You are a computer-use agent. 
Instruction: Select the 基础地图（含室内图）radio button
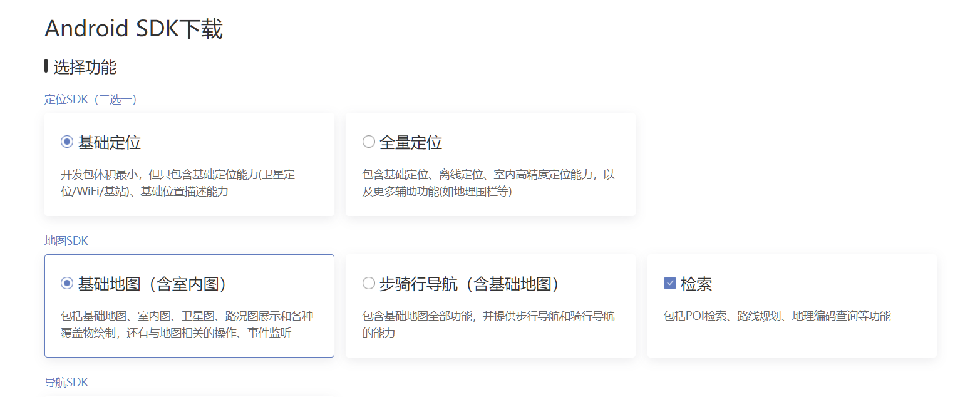coord(66,283)
